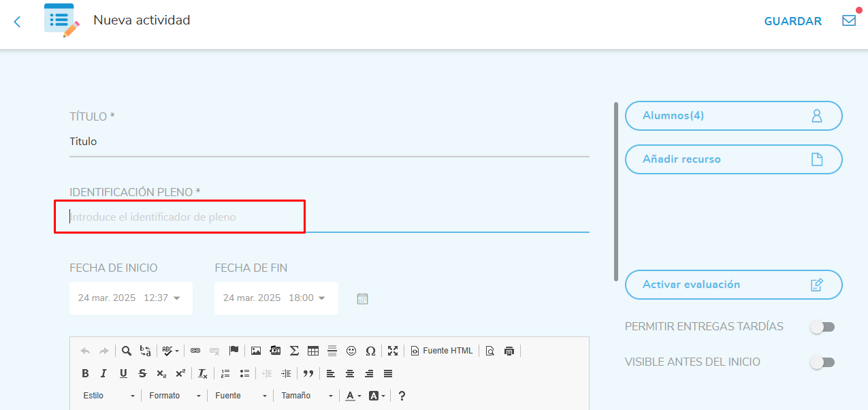Toggle bold formatting in the editor
The height and width of the screenshot is (410, 868).
coord(85,373)
